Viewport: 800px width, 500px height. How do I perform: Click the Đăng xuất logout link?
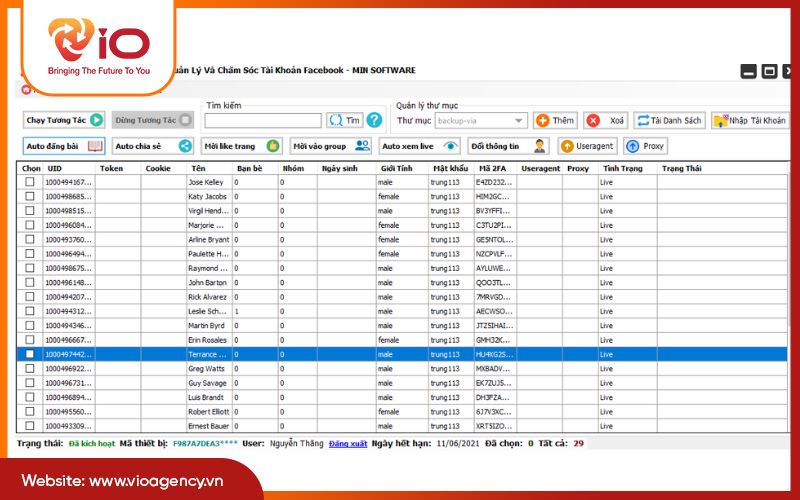[347, 442]
